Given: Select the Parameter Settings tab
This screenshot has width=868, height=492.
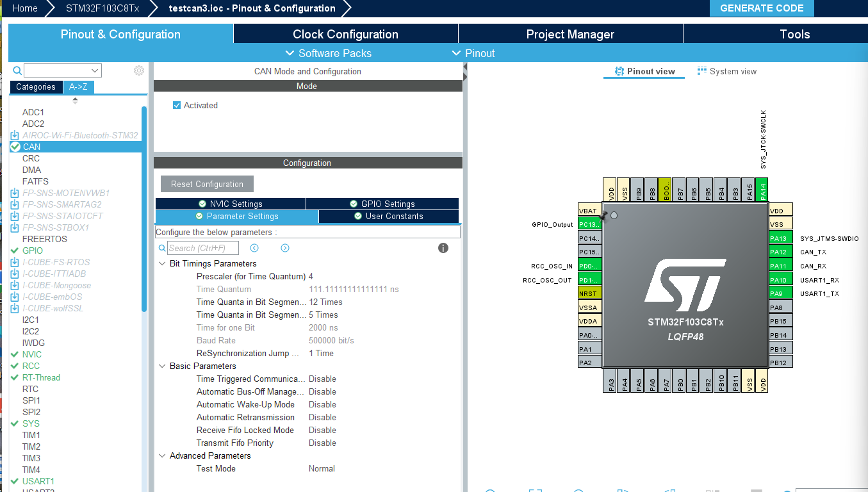Looking at the screenshot, I should coord(236,217).
